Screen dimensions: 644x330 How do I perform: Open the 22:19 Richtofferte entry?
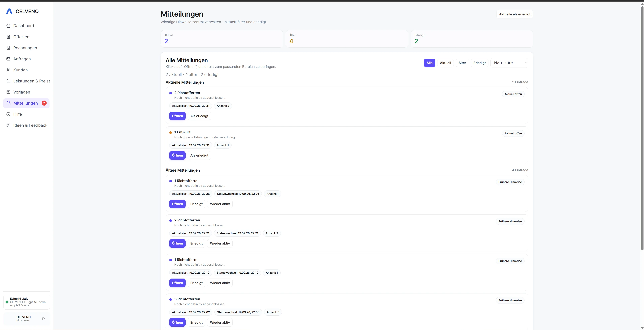[x=177, y=283]
